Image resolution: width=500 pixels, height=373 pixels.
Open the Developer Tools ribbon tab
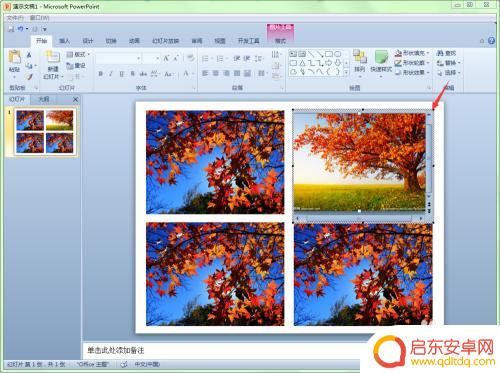[248, 41]
